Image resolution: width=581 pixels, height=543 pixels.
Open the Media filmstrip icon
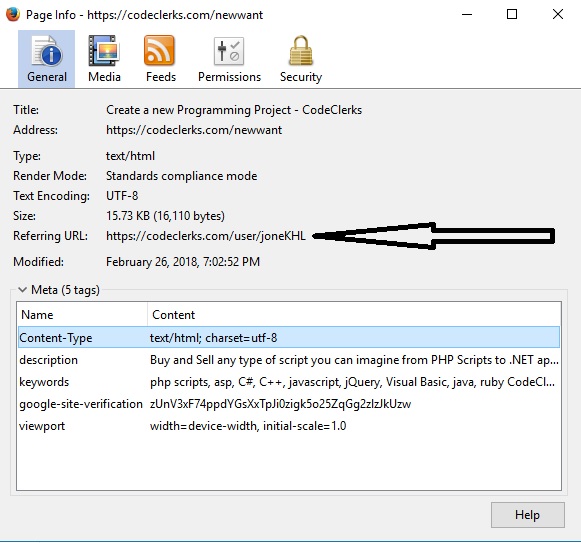tap(104, 51)
